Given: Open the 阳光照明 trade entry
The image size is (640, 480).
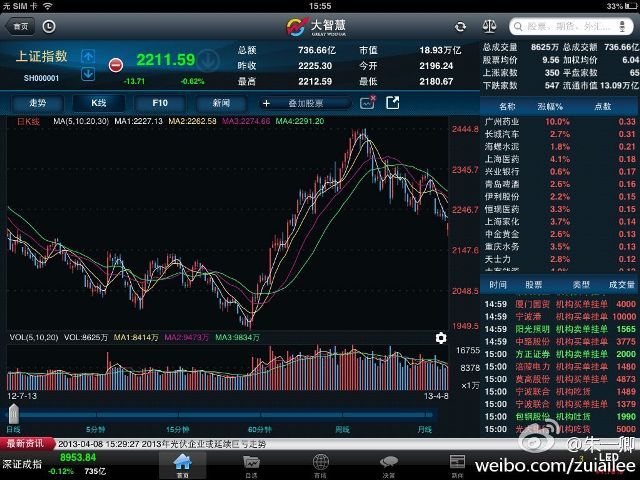Looking at the screenshot, I should [560, 329].
